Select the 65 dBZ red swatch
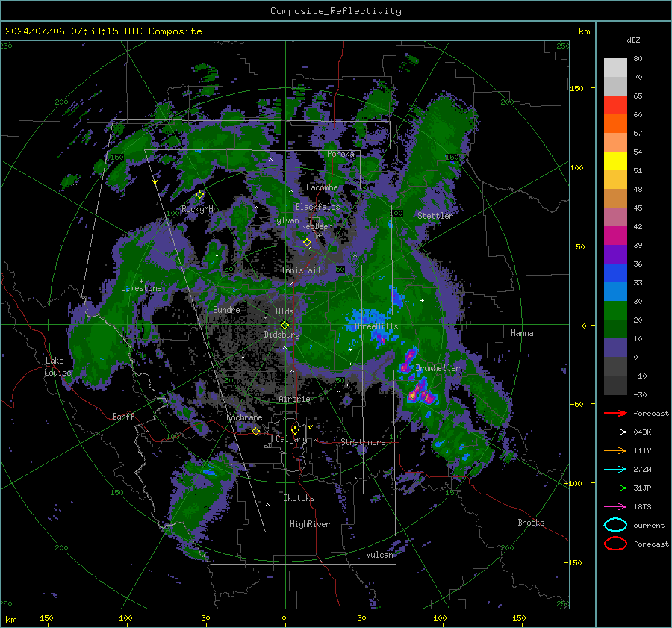 click(615, 105)
